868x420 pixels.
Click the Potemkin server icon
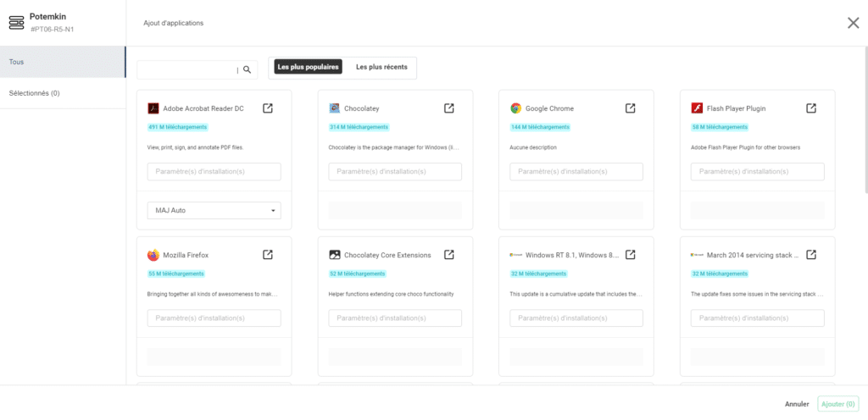pos(17,23)
